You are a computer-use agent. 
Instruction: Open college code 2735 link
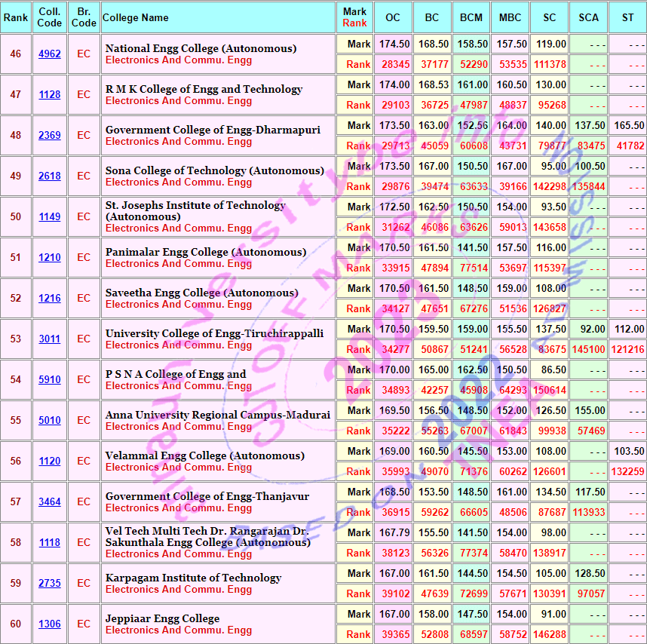pos(50,584)
